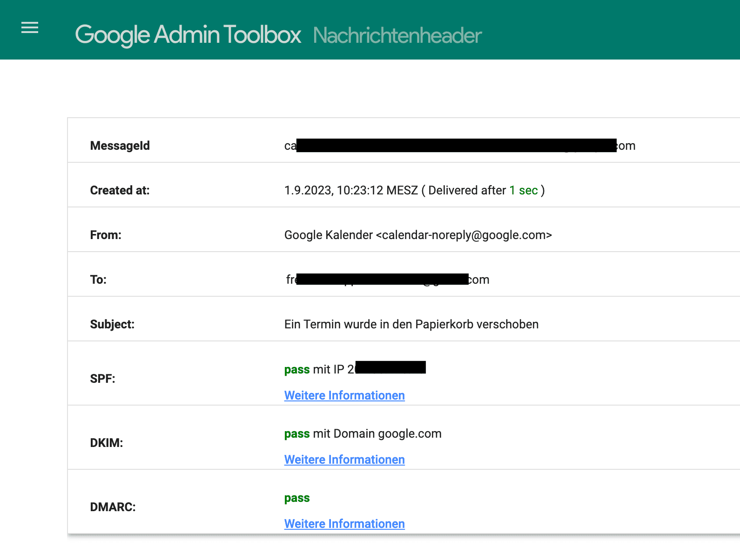740x560 pixels.
Task: Click the Nachrichtenheader heading
Action: pos(397,36)
